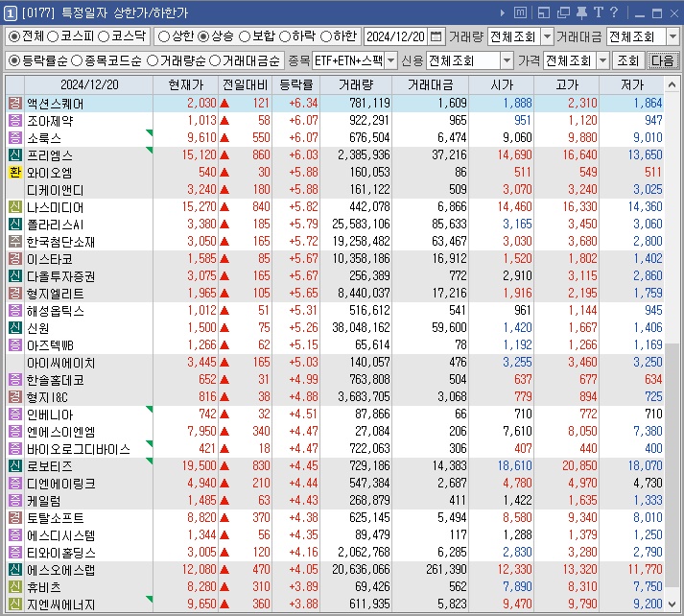
Task: Sort by 거래량순 radio option
Action: pos(153,60)
